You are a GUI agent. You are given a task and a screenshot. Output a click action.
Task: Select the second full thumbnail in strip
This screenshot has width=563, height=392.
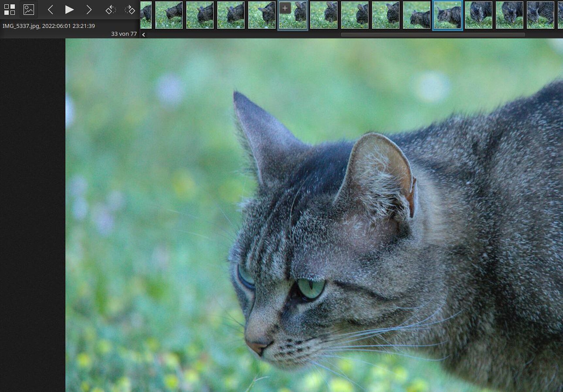tap(200, 15)
